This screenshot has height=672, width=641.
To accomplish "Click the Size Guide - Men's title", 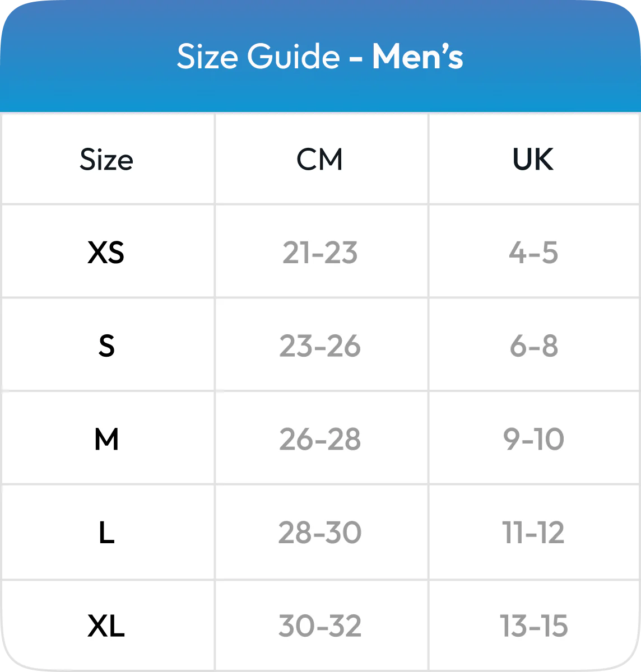I will pyautogui.click(x=320, y=57).
